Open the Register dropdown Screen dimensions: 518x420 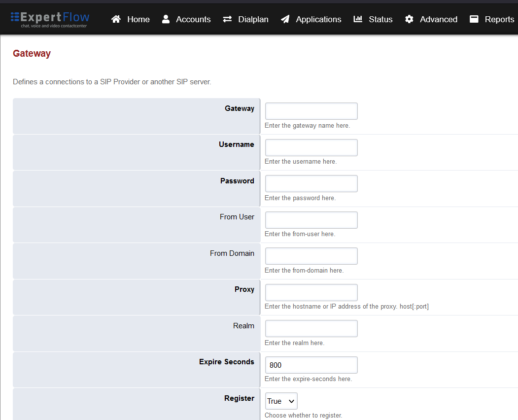281,401
